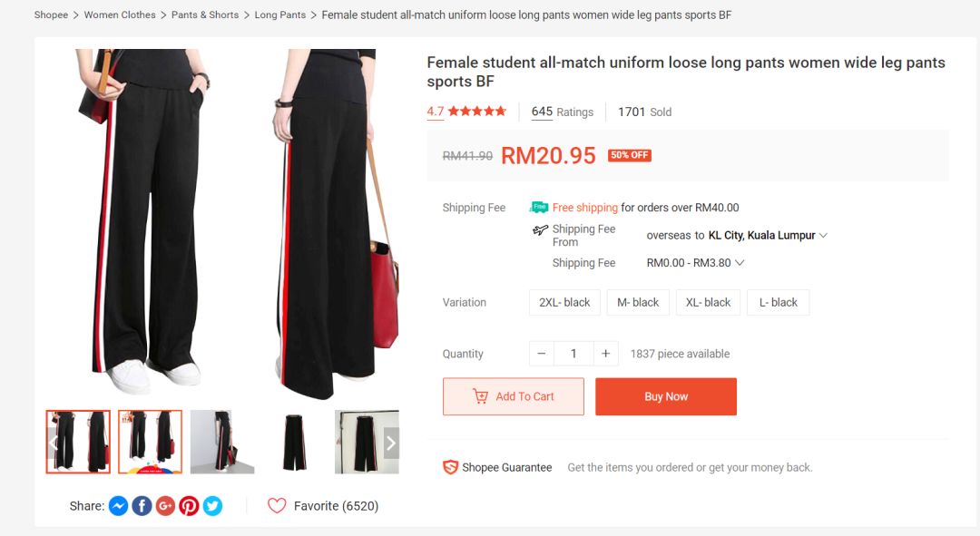View the 645 Ratings link
The width and height of the screenshot is (980, 536).
pos(562,112)
